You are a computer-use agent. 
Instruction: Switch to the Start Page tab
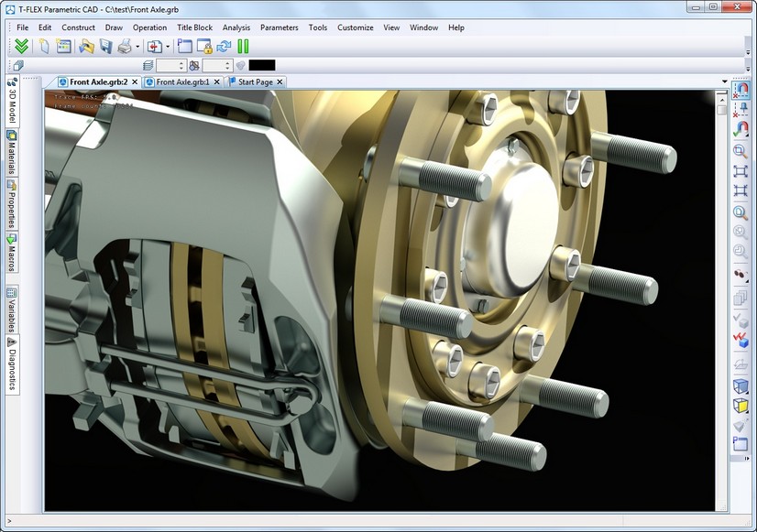coord(254,82)
